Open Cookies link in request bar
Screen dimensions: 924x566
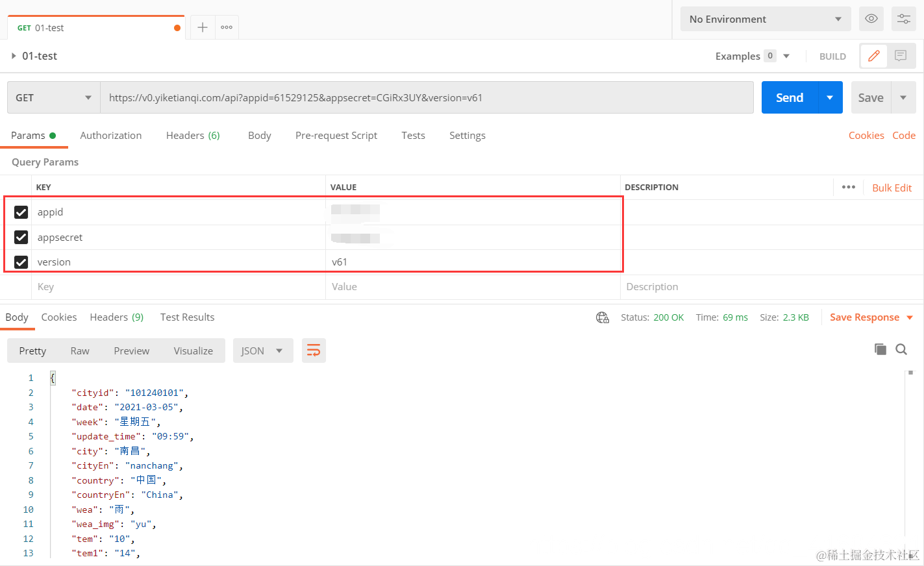coord(866,135)
